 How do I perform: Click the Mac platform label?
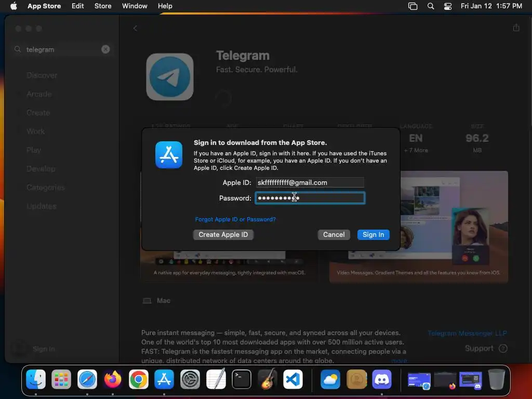pyautogui.click(x=163, y=301)
